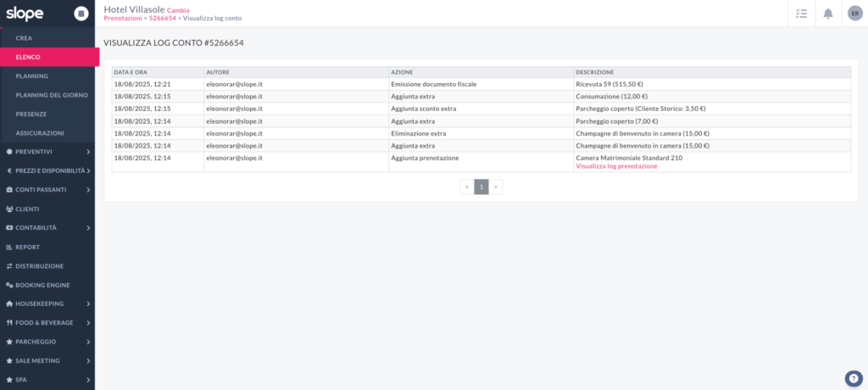Open the ER user avatar menu

pyautogui.click(x=854, y=13)
